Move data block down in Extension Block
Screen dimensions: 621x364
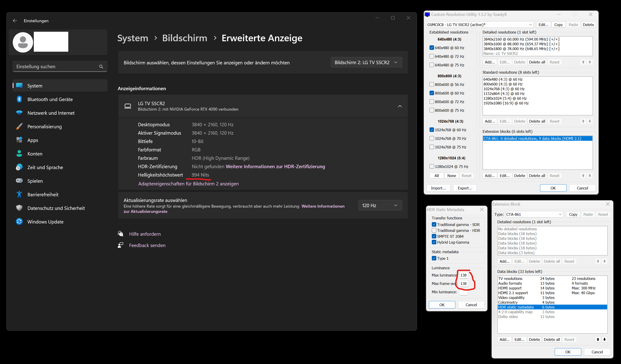(604, 339)
